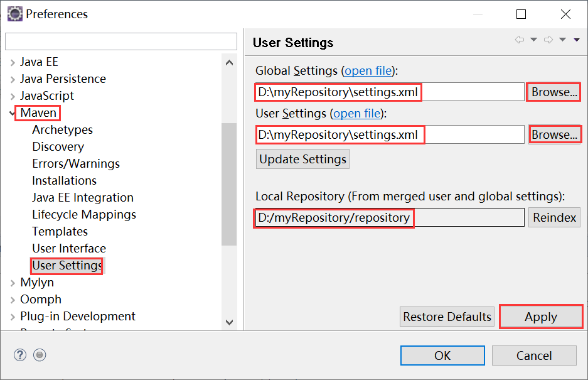Collapse the Maven tree node
This screenshot has width=588, height=380.
[12, 112]
